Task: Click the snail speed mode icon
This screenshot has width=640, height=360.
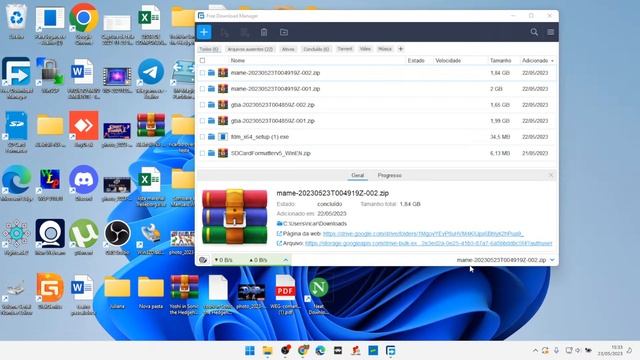Action: [x=203, y=260]
